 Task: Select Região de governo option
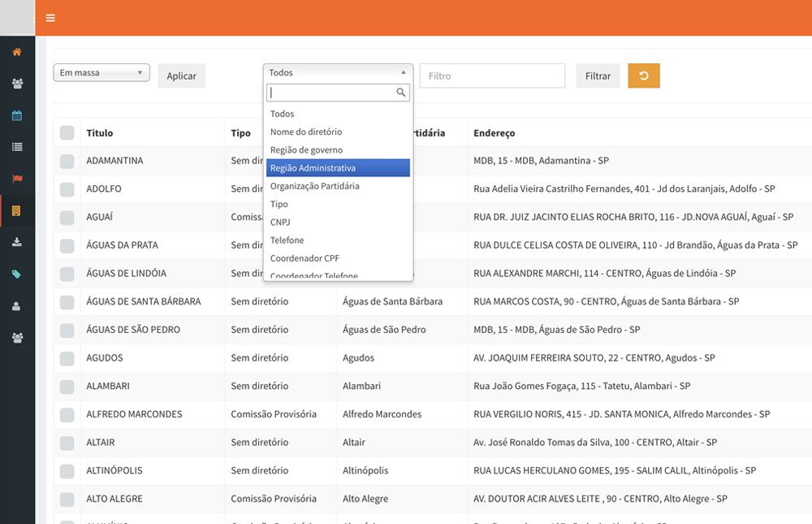click(338, 149)
